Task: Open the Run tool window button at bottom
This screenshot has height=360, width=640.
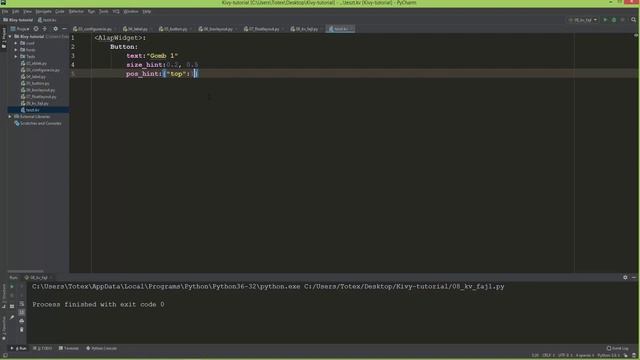Action: [x=19, y=349]
